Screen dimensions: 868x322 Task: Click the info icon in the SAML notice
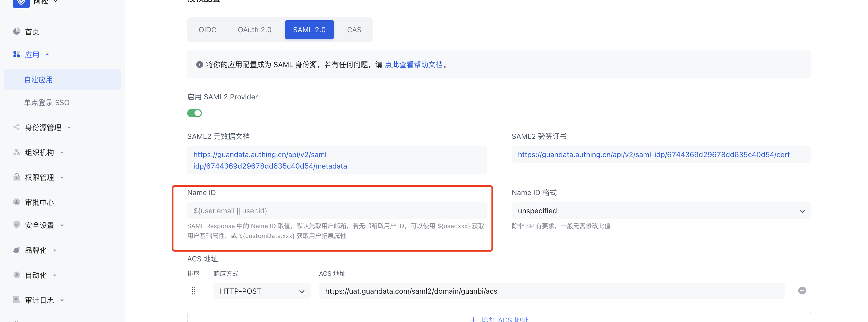199,65
